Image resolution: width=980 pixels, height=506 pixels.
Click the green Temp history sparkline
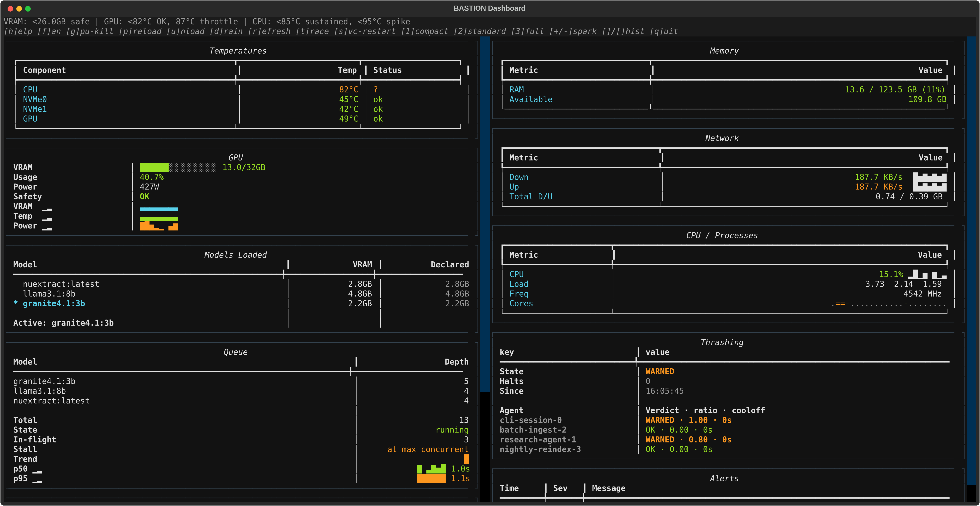(x=159, y=219)
